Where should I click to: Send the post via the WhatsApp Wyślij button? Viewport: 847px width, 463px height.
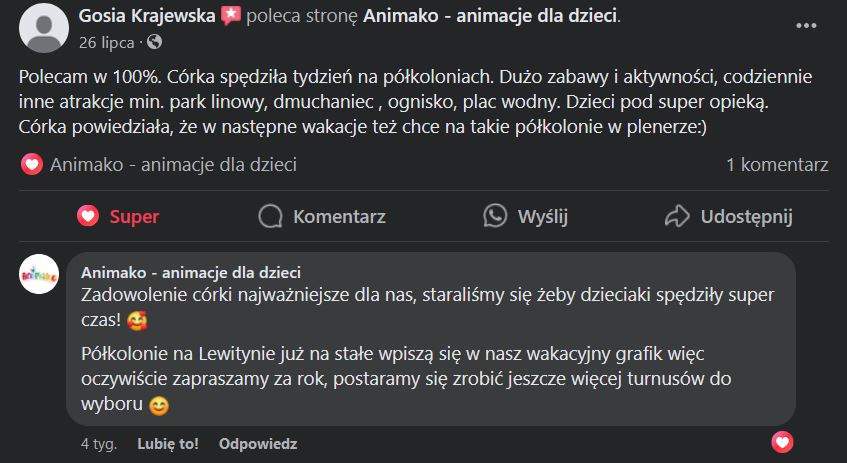tap(525, 216)
